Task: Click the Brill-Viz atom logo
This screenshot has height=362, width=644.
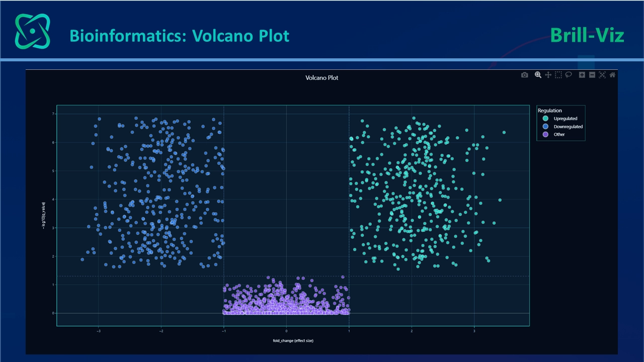Action: [33, 31]
